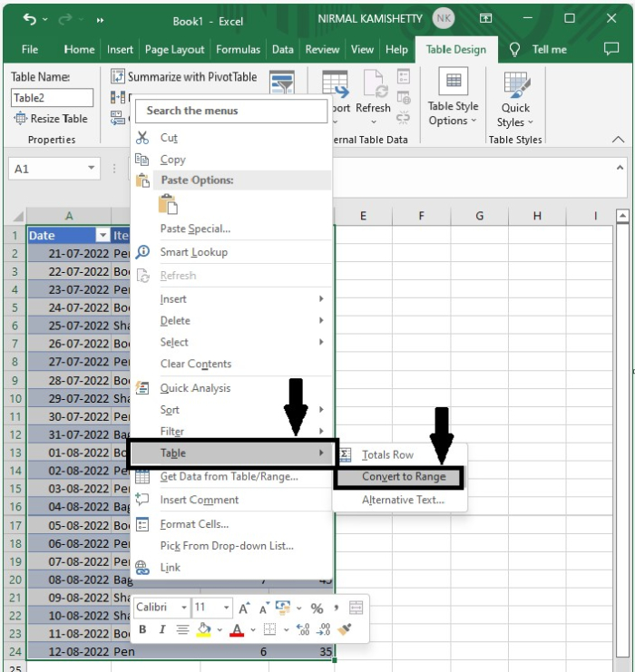The width and height of the screenshot is (635, 672).
Task: Open the Name Box dropdown arrow
Action: pyautogui.click(x=92, y=168)
